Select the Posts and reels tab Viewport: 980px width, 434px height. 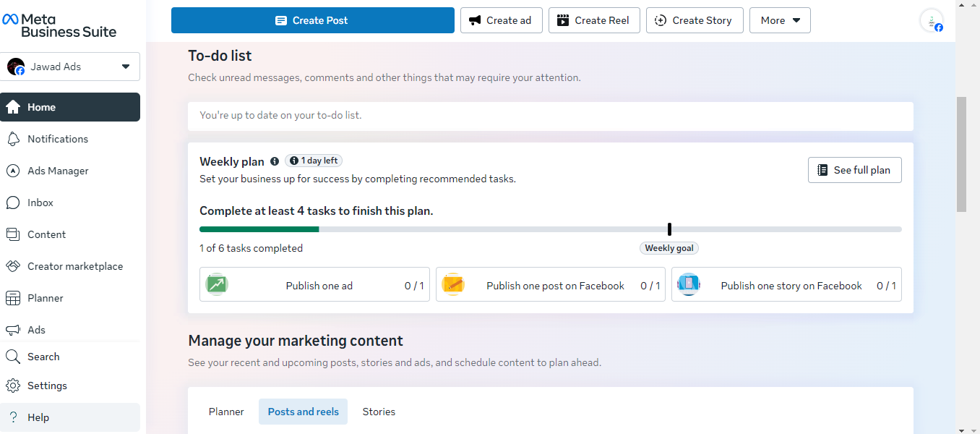(x=303, y=412)
